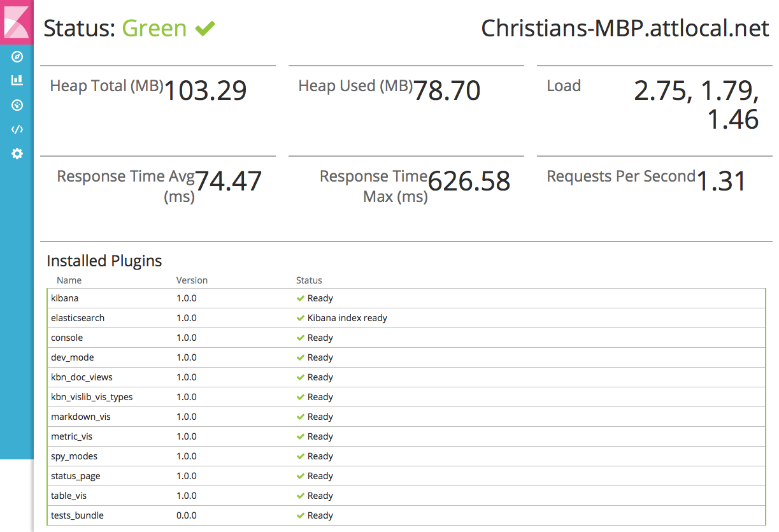779x532 pixels.
Task: Select the metric_vis plugin name
Action: 72,436
